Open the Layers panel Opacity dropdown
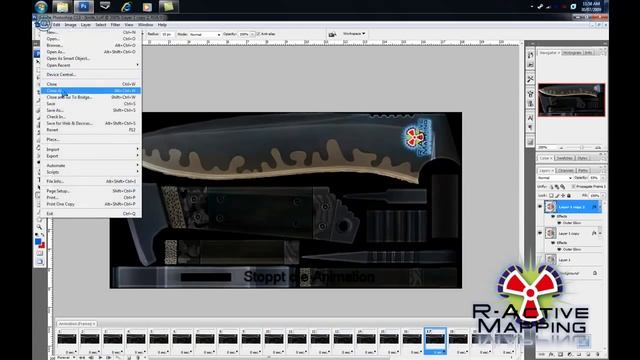The image size is (640, 360). pyautogui.click(x=603, y=178)
